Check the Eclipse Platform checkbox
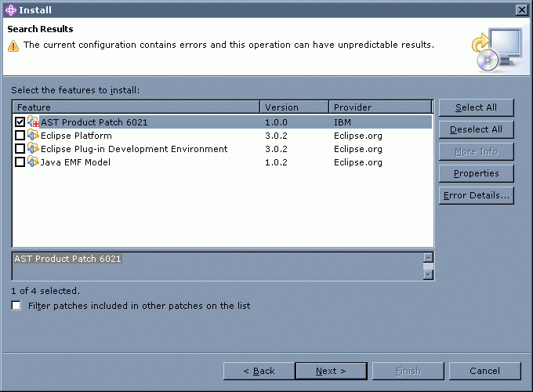The height and width of the screenshot is (392, 533). pos(20,136)
